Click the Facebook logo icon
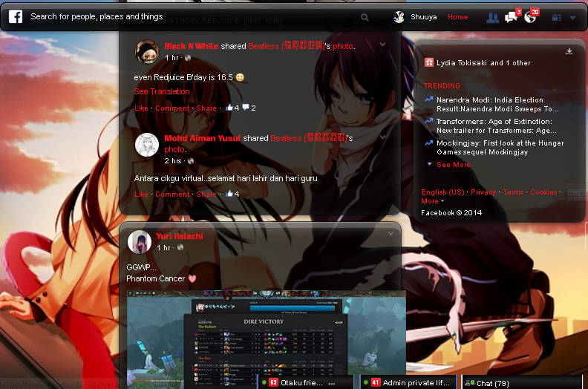The height and width of the screenshot is (389, 588). click(x=16, y=16)
